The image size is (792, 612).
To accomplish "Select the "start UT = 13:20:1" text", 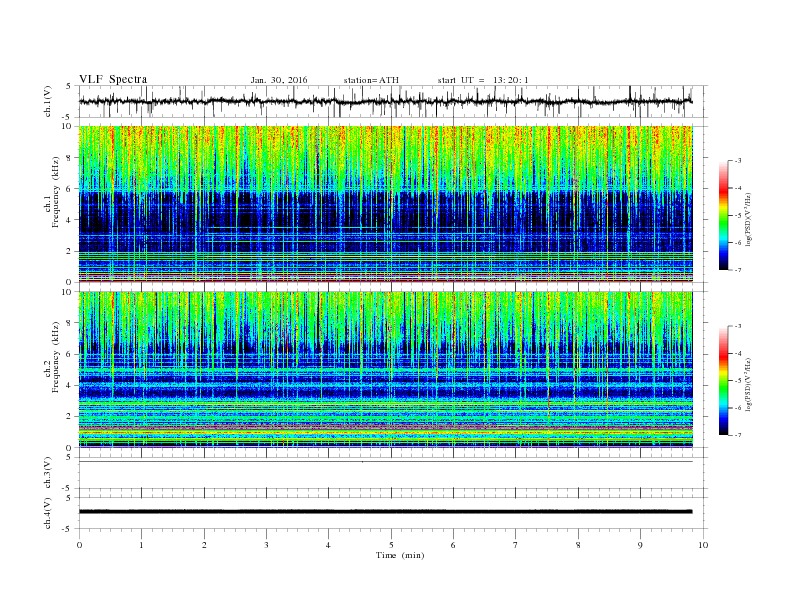I will pyautogui.click(x=483, y=80).
